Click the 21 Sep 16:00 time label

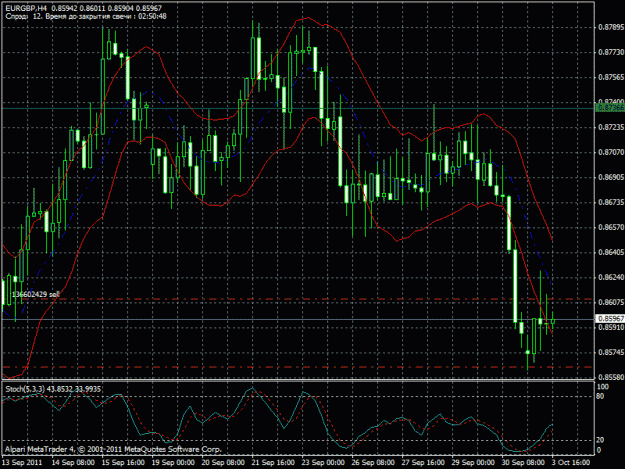tap(273, 463)
